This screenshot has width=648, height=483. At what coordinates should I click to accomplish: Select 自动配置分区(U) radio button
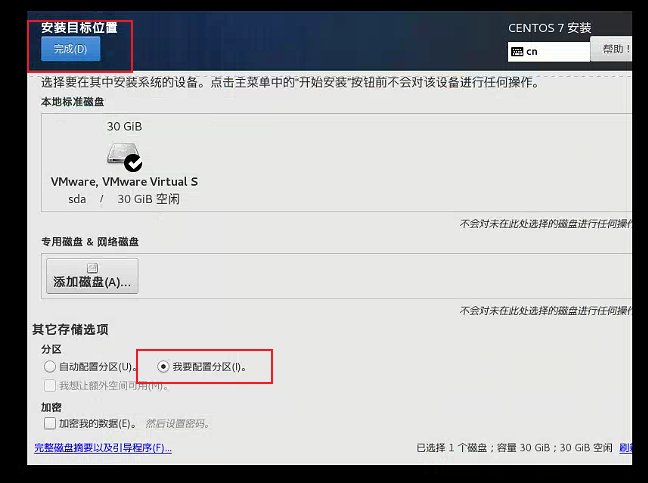(50, 366)
